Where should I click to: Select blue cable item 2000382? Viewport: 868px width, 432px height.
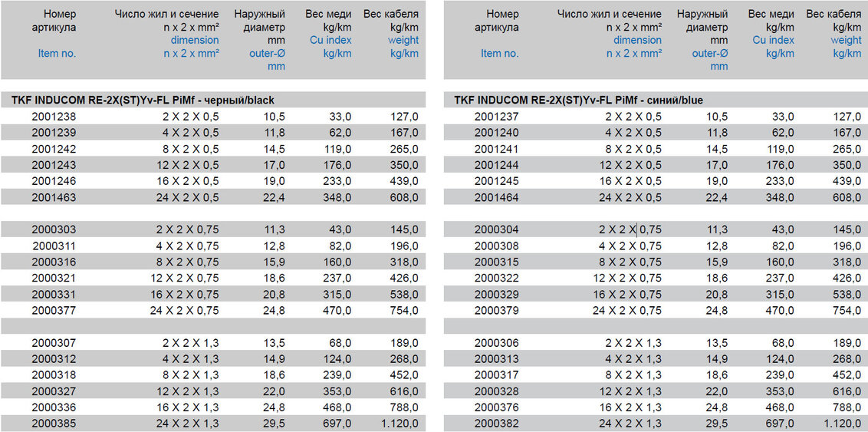[x=497, y=423]
